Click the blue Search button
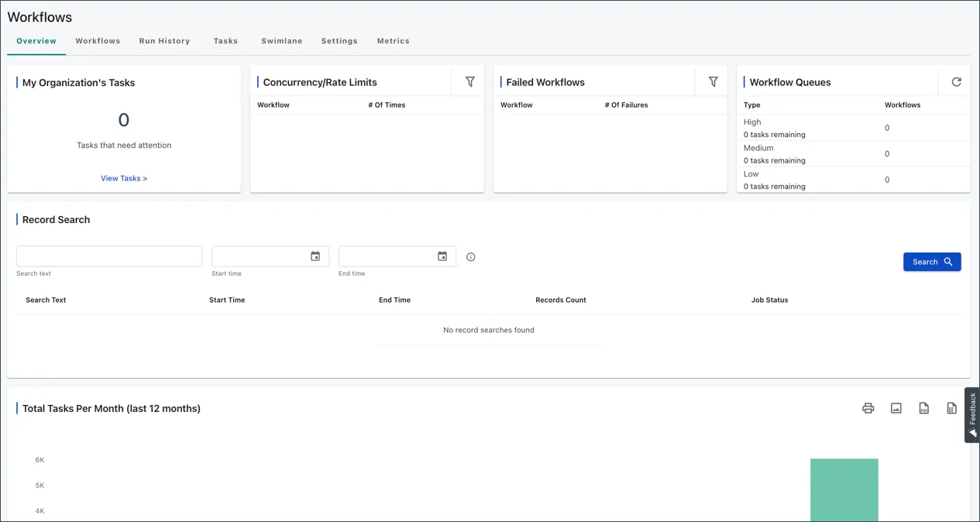The height and width of the screenshot is (522, 980). [x=932, y=262]
